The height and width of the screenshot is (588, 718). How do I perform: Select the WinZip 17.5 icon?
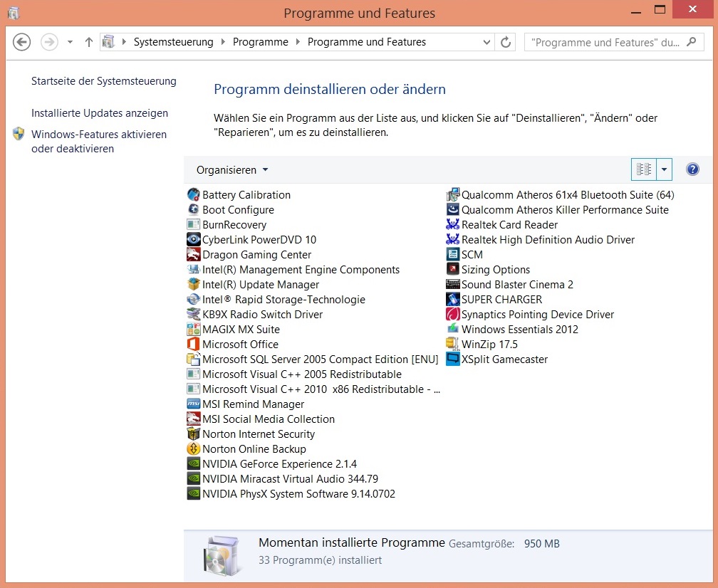[452, 344]
